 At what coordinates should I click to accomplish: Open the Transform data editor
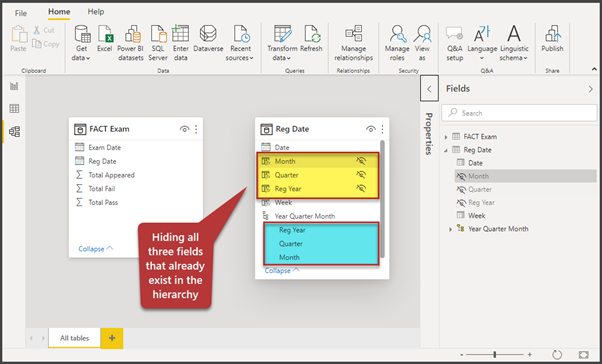pyautogui.click(x=282, y=43)
